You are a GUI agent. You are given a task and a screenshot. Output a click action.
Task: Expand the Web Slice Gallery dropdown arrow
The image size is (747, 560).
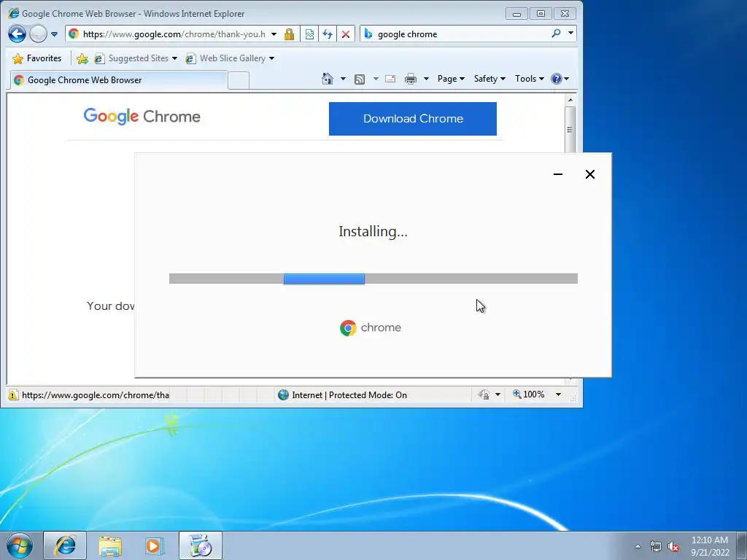pos(271,58)
